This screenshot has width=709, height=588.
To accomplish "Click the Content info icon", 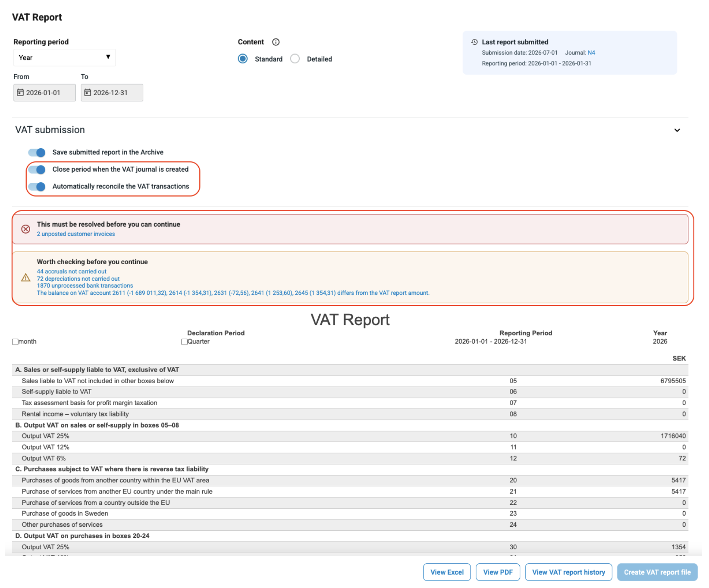I will coord(276,42).
